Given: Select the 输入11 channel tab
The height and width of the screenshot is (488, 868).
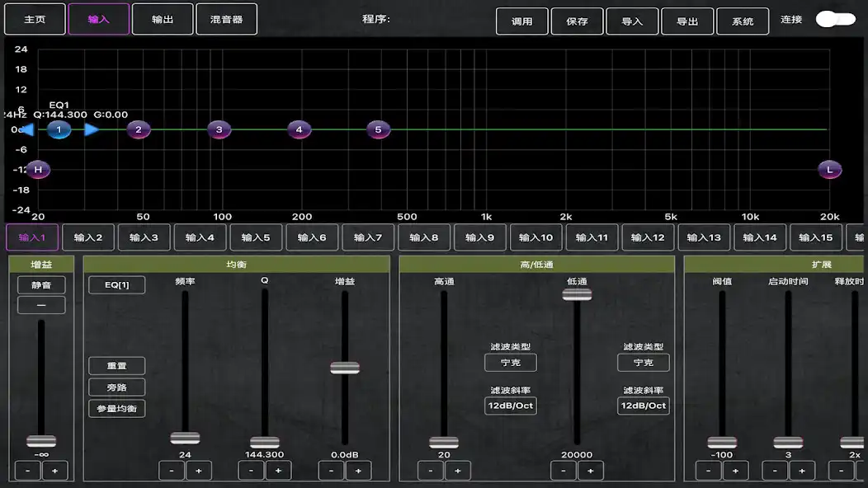Looking at the screenshot, I should pyautogui.click(x=592, y=237).
